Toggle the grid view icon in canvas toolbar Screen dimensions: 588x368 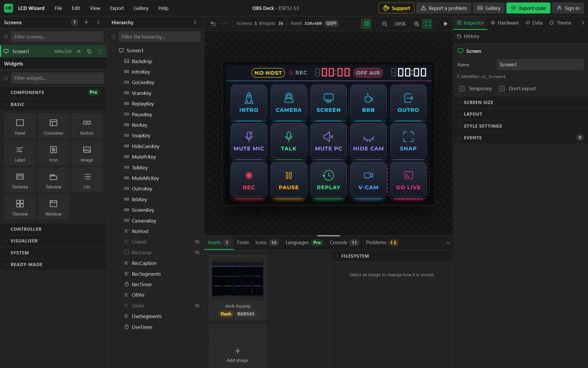pos(367,24)
